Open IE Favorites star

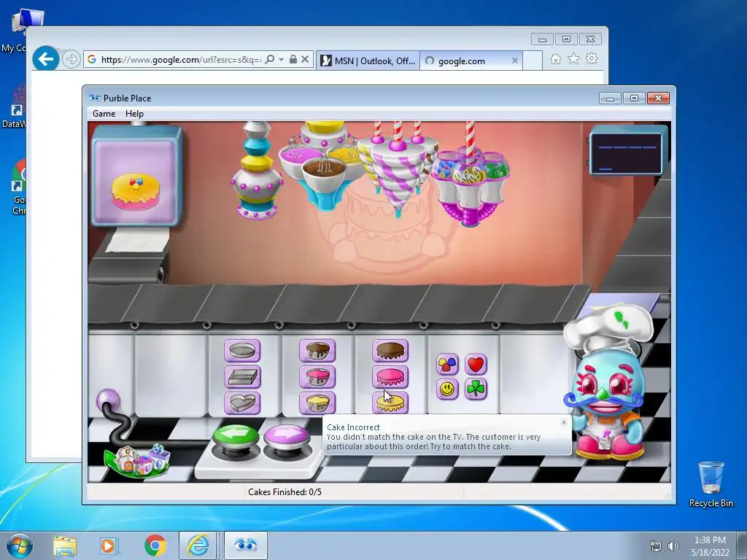pyautogui.click(x=573, y=58)
